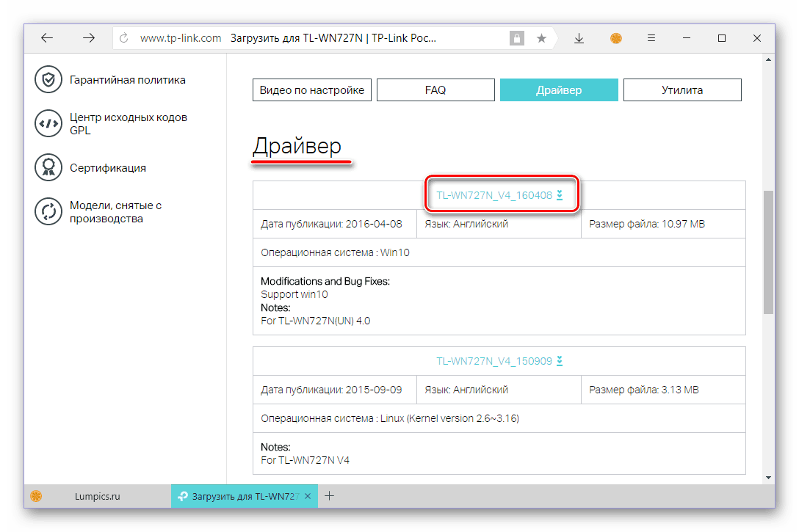799x532 pixels.
Task: Click the orange icon beside the Lumpics.ru tab
Action: (x=36, y=496)
